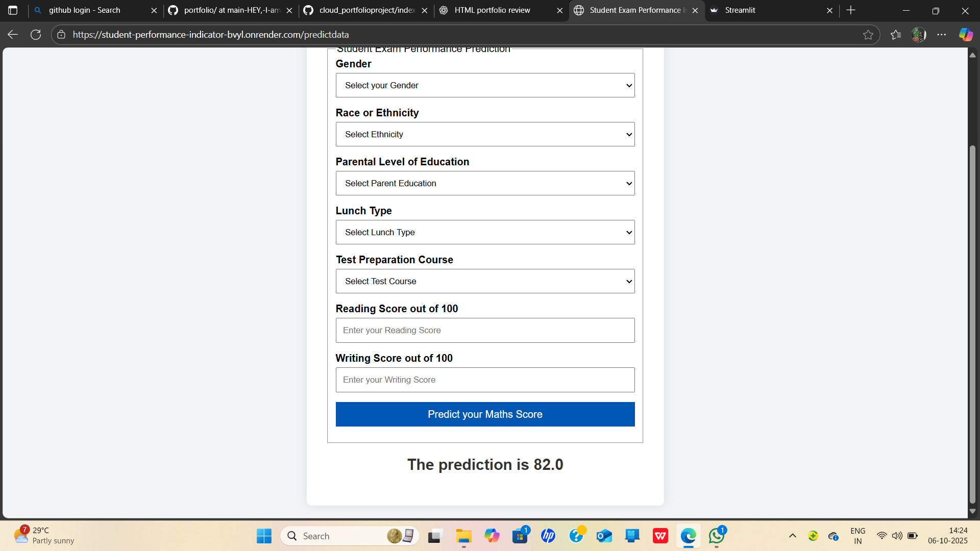Image resolution: width=980 pixels, height=551 pixels.
Task: Open the Select Lunch Type dropdown
Action: pos(485,232)
